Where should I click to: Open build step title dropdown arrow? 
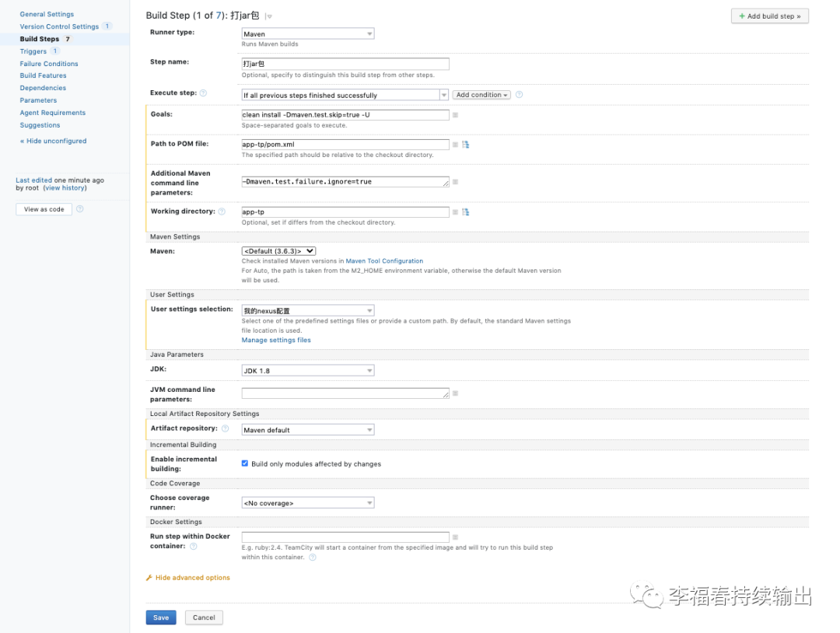pos(269,16)
